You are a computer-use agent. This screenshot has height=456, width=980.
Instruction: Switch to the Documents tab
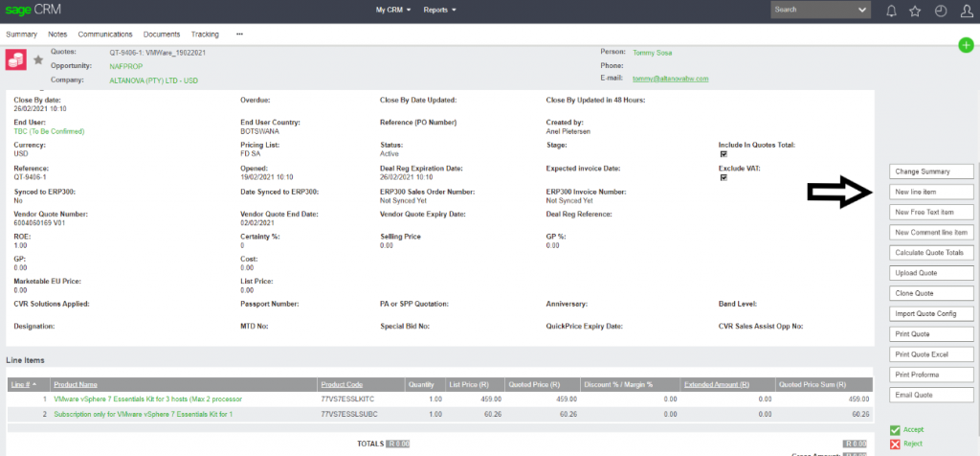pos(161,34)
